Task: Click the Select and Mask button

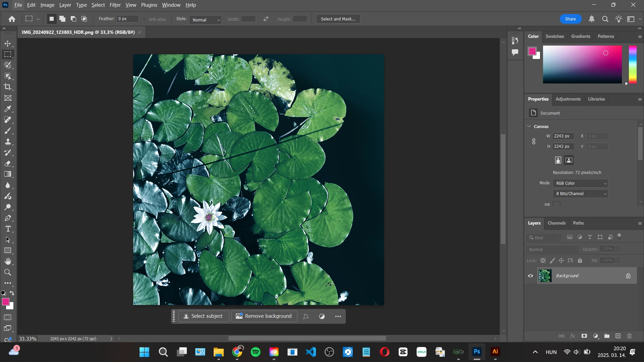Action: 338,19
